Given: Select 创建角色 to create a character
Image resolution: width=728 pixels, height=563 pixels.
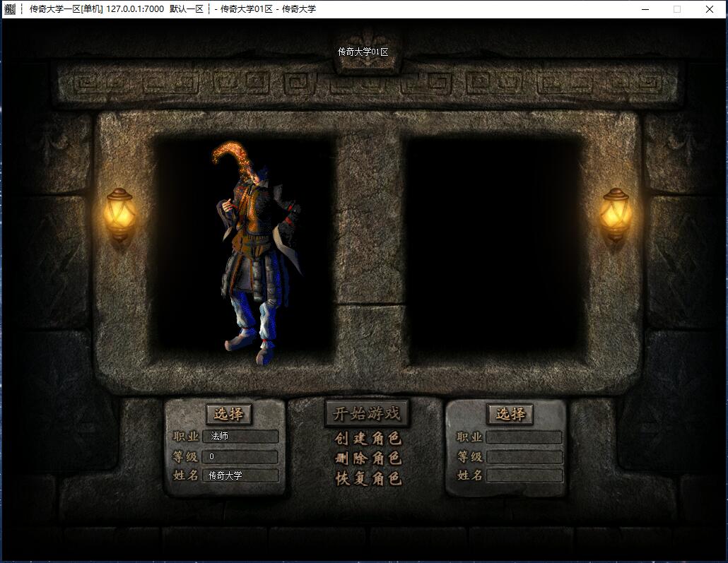Looking at the screenshot, I should (368, 438).
